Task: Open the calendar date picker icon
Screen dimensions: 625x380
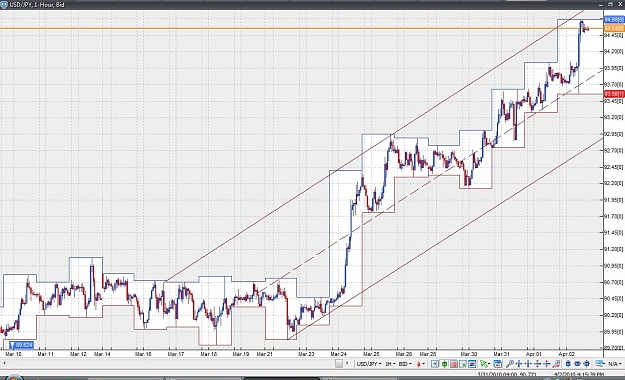Action: [497, 364]
